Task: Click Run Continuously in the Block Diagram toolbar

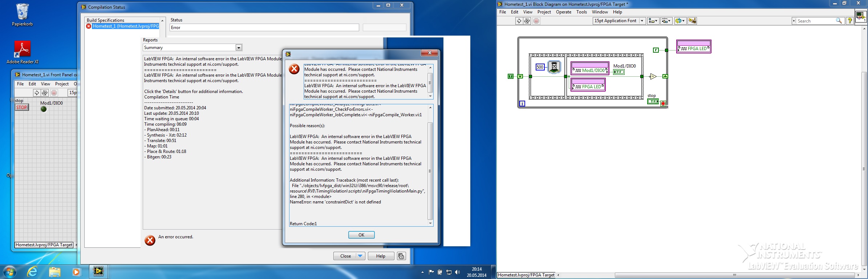Action: [527, 21]
